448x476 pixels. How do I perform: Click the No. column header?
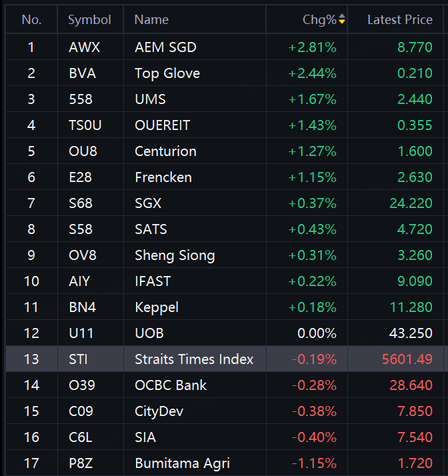click(x=31, y=20)
